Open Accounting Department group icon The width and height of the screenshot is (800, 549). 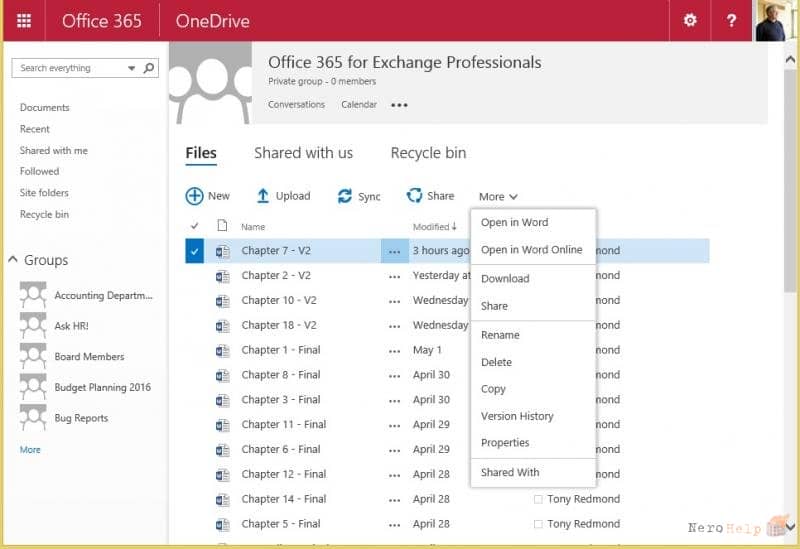tap(33, 295)
